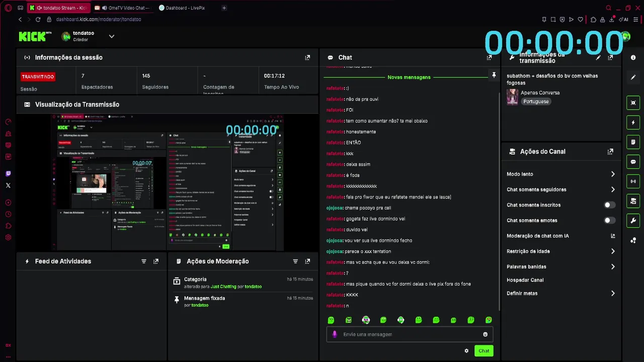Pop out Informações da sessão panel
The height and width of the screenshot is (362, 644).
[x=307, y=57]
